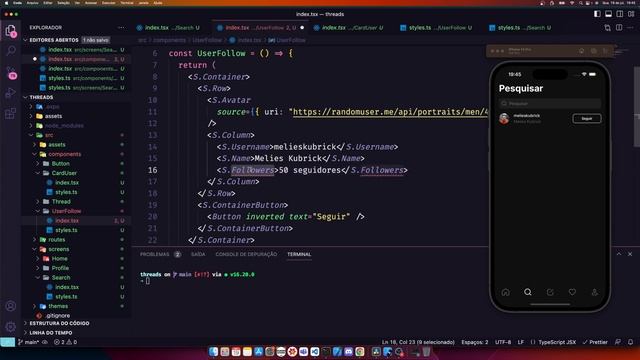Collapse the EDITORES ABERTOS section
Viewport: 640px width, 360px height.
tap(54, 40)
